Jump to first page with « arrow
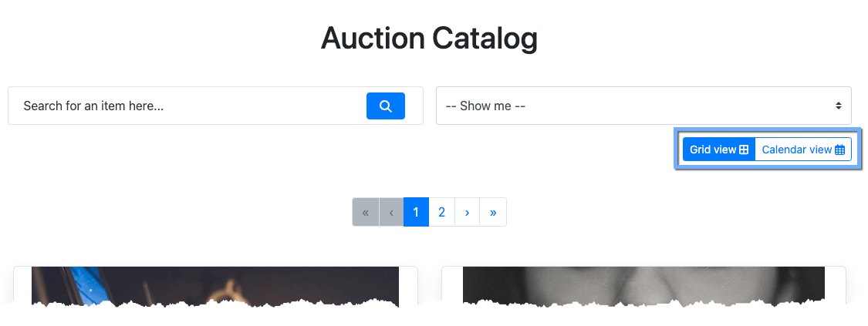Screen dimensions: 868x326 point(365,212)
